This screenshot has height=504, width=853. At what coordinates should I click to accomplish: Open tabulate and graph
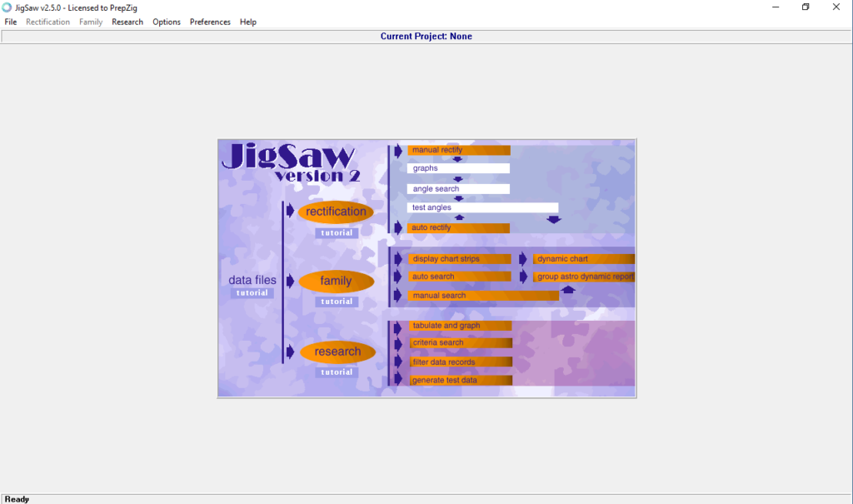tap(460, 326)
